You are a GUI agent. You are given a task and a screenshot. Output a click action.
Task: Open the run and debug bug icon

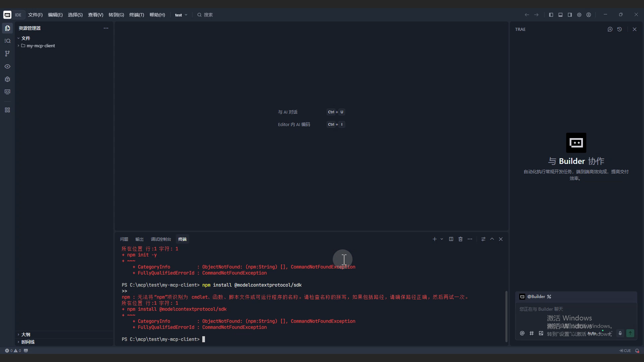click(x=7, y=79)
